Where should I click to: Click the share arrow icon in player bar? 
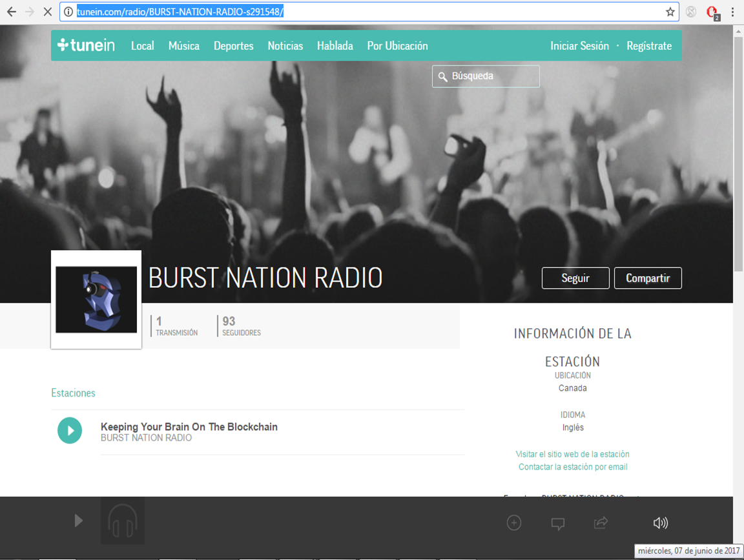[601, 523]
